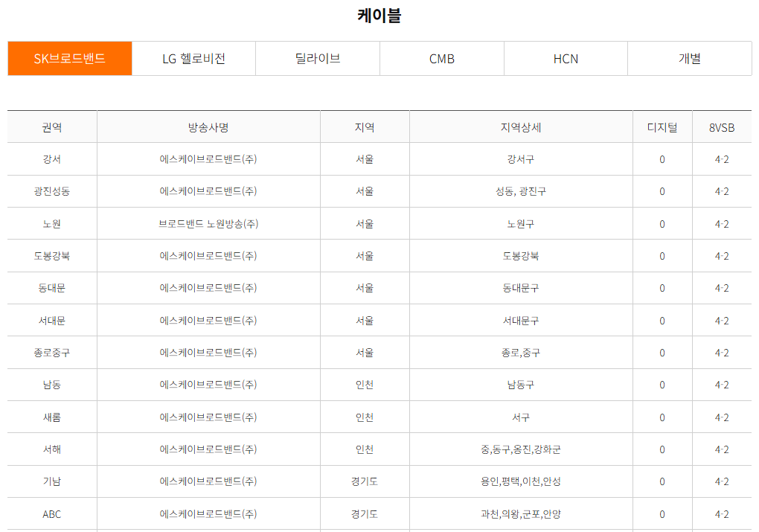Click the 지역상세 column header

point(521,126)
